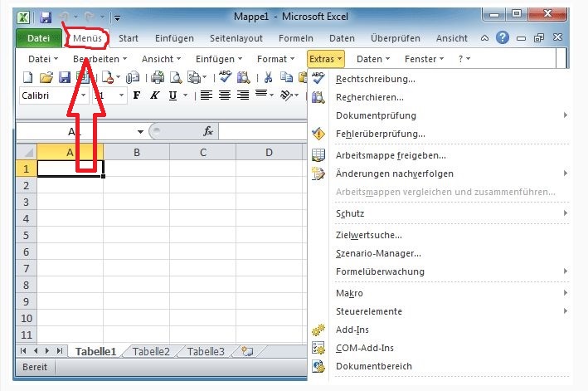588x391 pixels.
Task: Center align the cell text
Action: pos(225,95)
